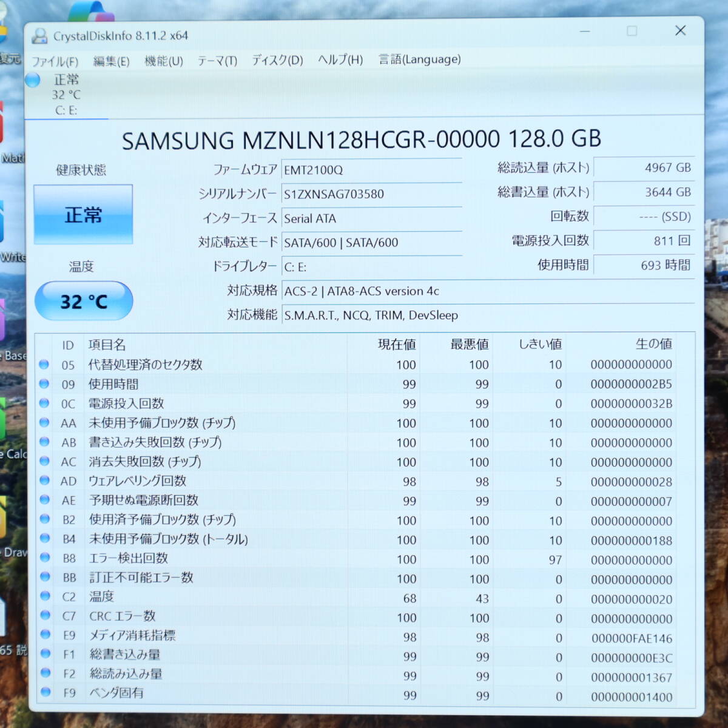Click status dot for 訂正不可能エラー数 row
This screenshot has width=728, height=728.
44,577
